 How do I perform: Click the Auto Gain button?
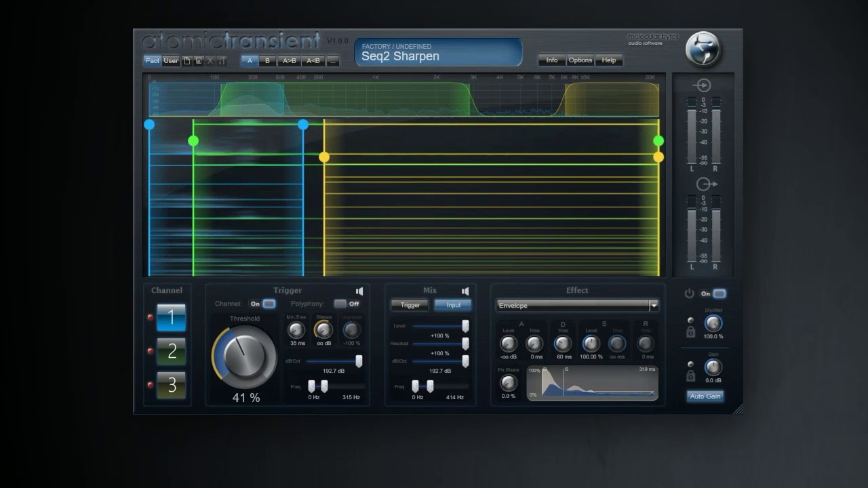(705, 396)
